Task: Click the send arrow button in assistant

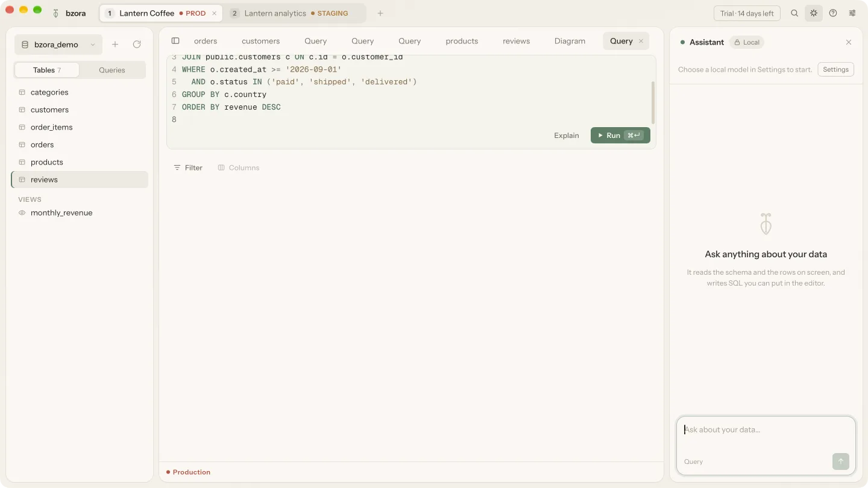Action: coord(840,461)
